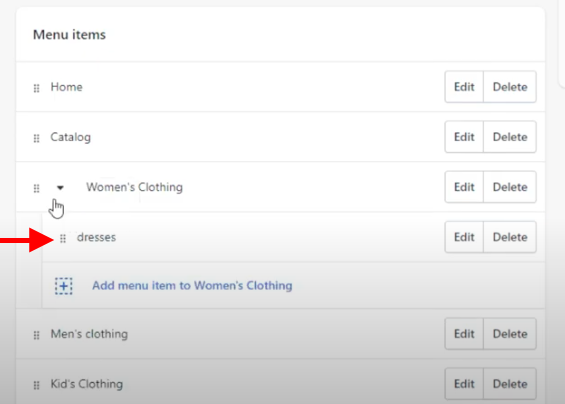The height and width of the screenshot is (404, 565).
Task: Open Add menu item to Women's Clothing link
Action: pos(192,285)
